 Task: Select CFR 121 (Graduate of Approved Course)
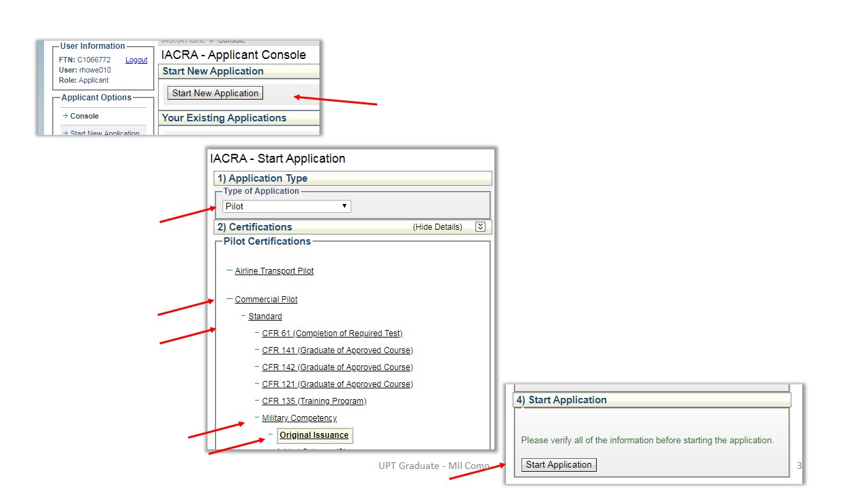coord(338,384)
